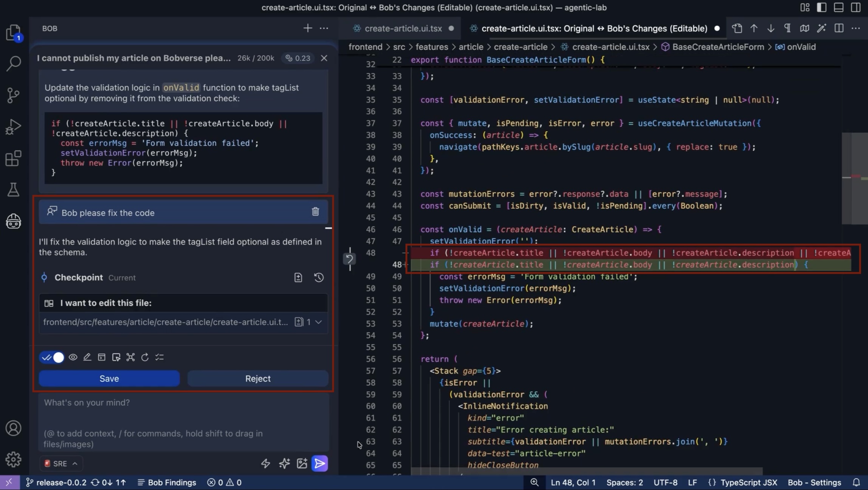Open Source Control view in activity bar
This screenshot has height=490, width=868.
[x=14, y=95]
